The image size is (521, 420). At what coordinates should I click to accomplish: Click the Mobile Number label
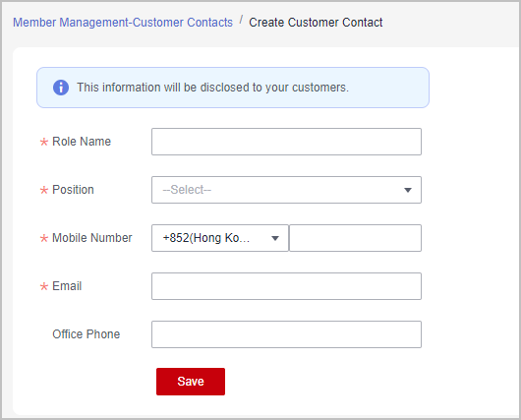(x=92, y=238)
